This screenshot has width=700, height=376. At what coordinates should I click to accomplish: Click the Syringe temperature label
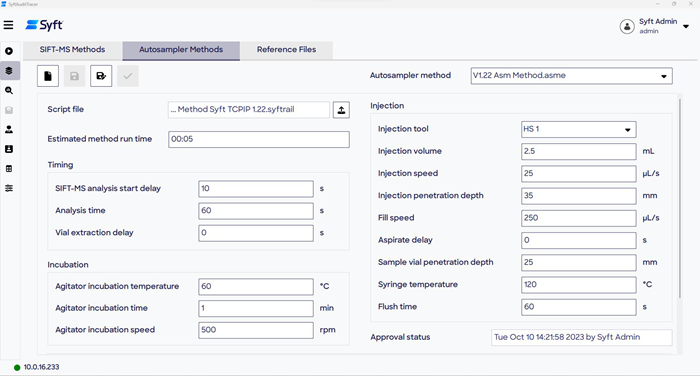(x=418, y=284)
